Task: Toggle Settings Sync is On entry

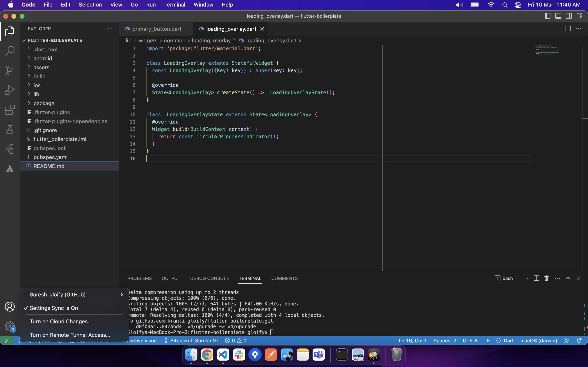Action: pyautogui.click(x=54, y=308)
